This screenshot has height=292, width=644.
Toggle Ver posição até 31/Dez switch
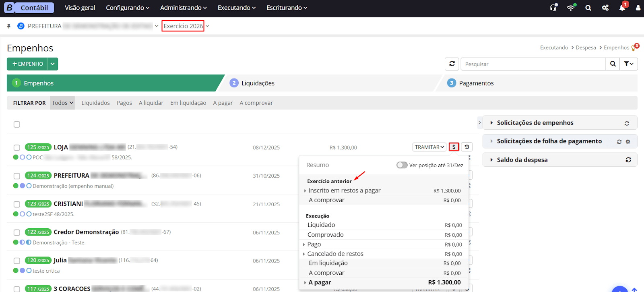[402, 165]
